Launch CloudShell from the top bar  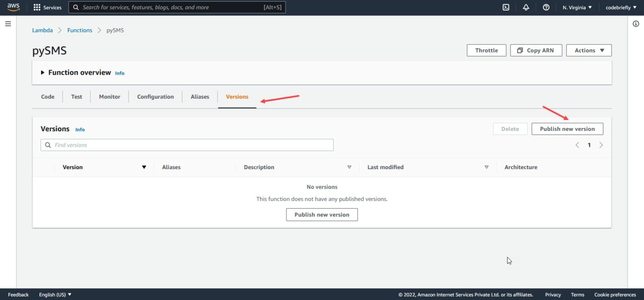pos(506,8)
